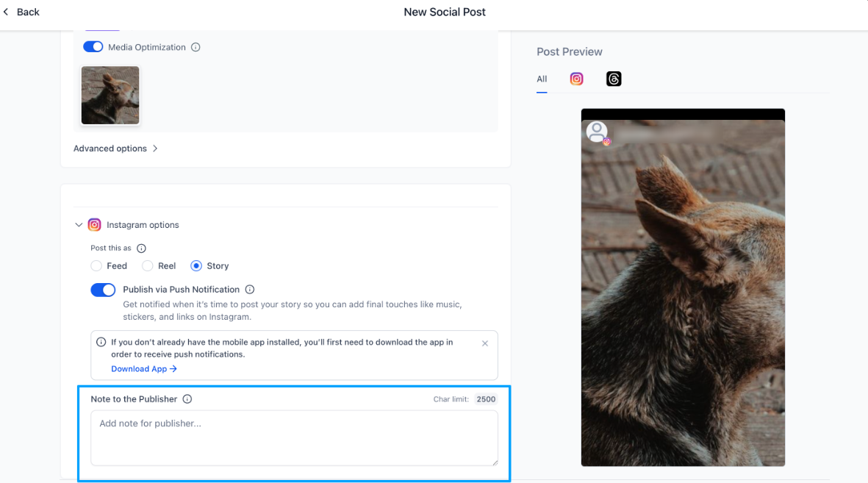Image resolution: width=868 pixels, height=483 pixels.
Task: Go back using the Back button
Action: click(x=21, y=12)
